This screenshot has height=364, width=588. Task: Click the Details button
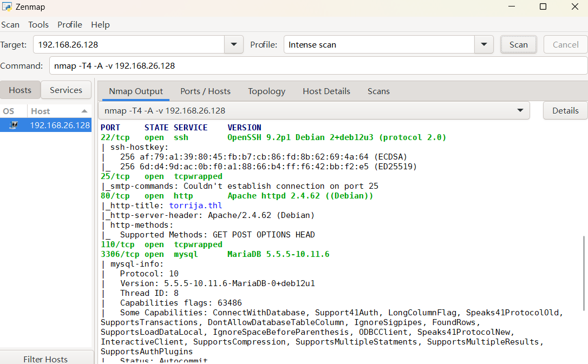(x=565, y=110)
